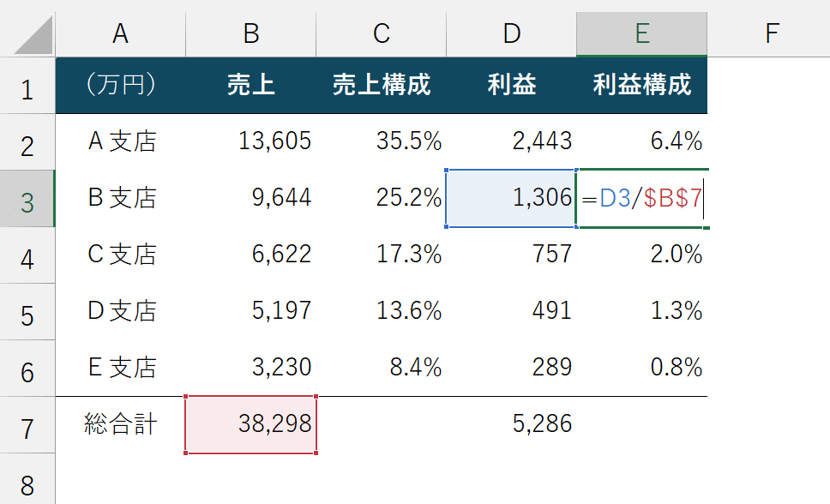Click the Select All corner triangle

34,35
